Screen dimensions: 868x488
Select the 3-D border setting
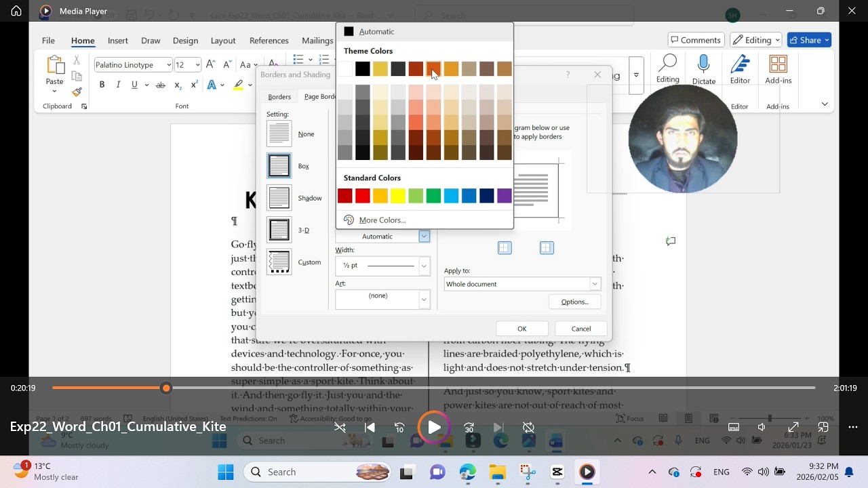tap(279, 230)
